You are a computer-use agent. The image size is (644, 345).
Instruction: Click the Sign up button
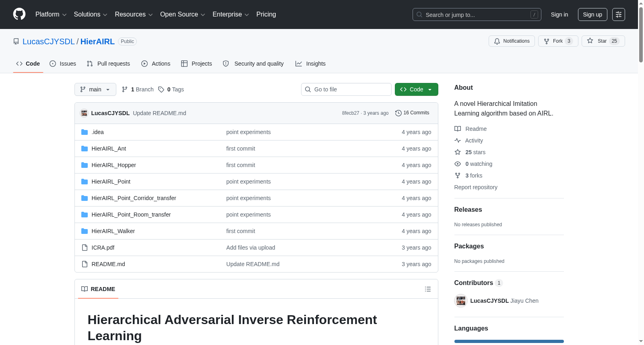coord(592,14)
